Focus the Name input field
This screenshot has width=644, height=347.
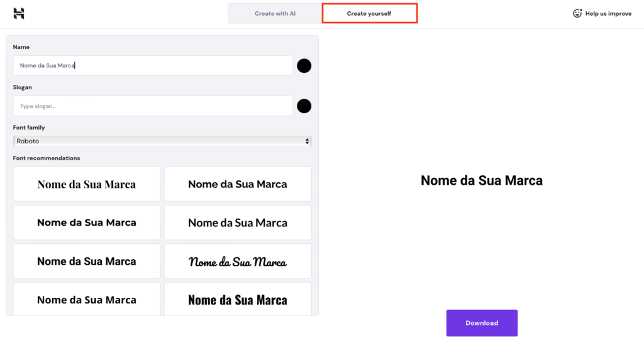153,66
